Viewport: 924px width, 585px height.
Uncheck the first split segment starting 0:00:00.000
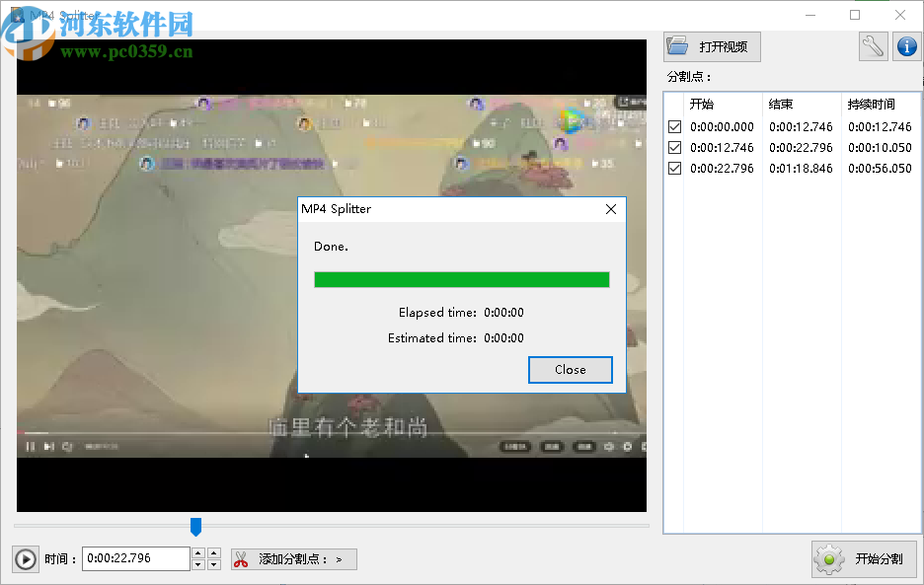[674, 126]
